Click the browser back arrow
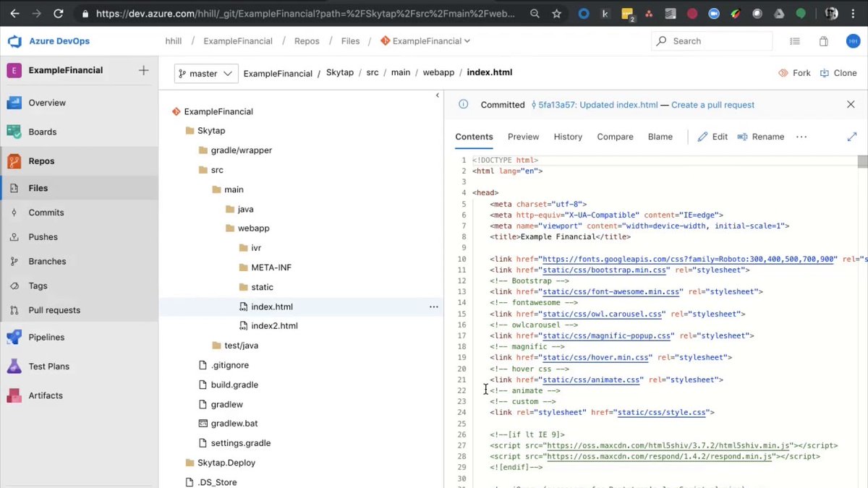Screen dimensions: 868x488 point(14,13)
